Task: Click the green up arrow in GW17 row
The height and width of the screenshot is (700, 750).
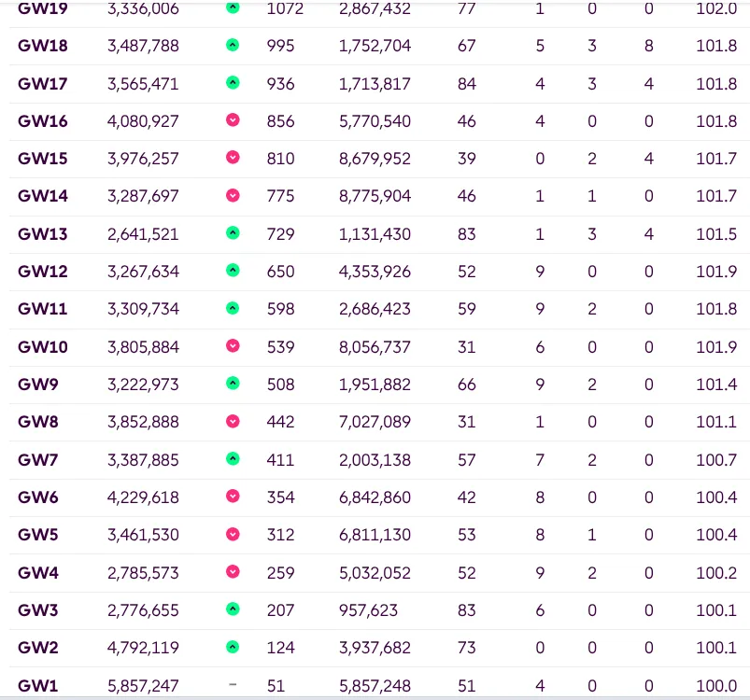Action: [233, 83]
